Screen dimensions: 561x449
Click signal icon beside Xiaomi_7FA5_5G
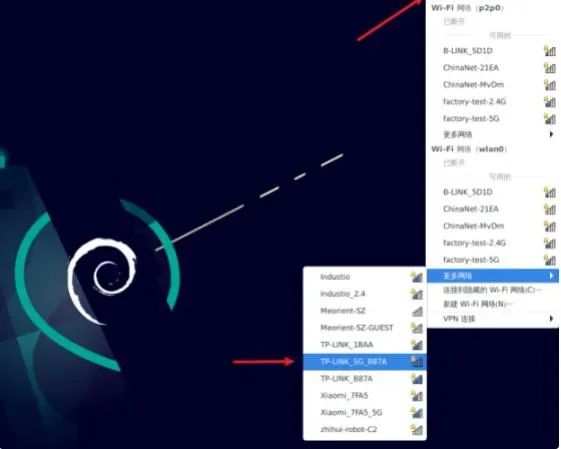(416, 413)
